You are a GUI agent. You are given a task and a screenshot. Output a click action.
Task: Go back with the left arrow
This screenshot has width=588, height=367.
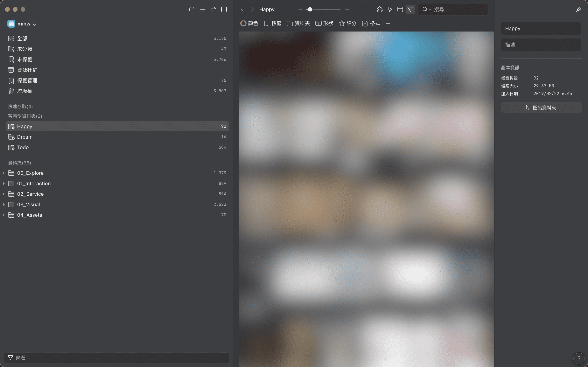[242, 9]
